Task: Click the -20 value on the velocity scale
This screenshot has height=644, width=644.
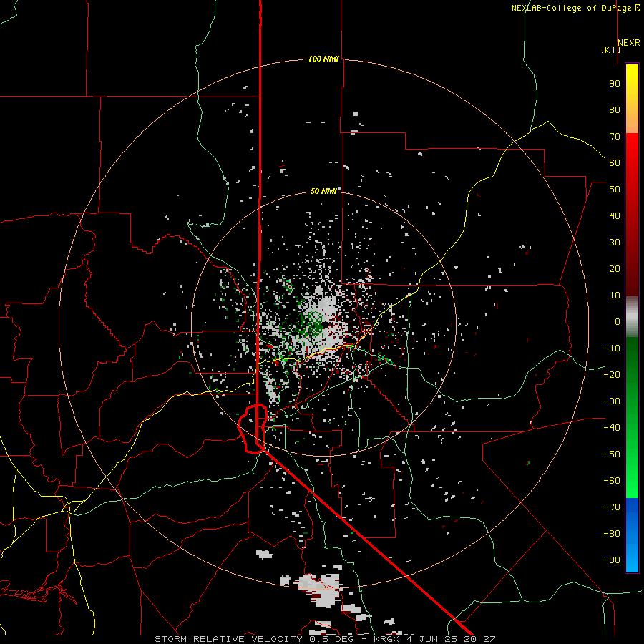Action: [x=612, y=375]
